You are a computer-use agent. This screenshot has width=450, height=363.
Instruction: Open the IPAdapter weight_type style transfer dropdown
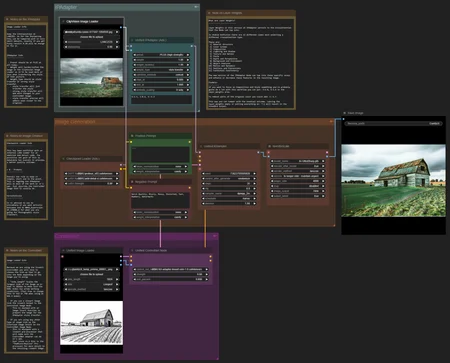coord(161,70)
